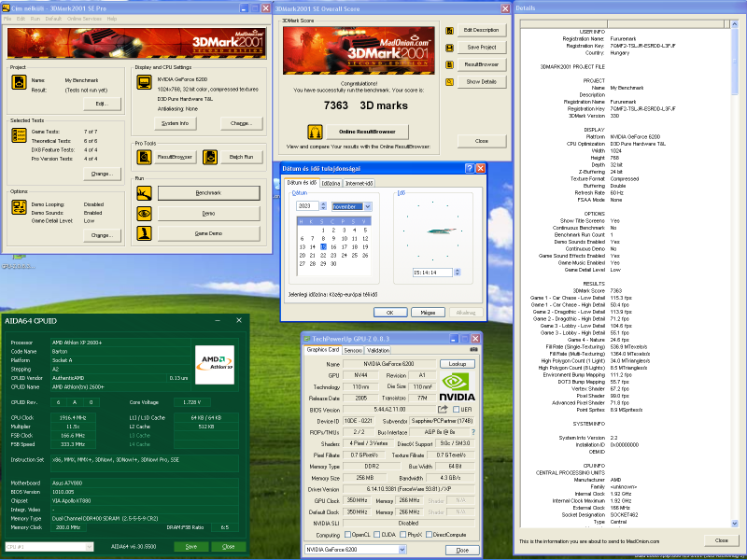This screenshot has height=560, width=747.
Task: Click the GPU-Z camera screenshot icon
Action: [x=473, y=349]
